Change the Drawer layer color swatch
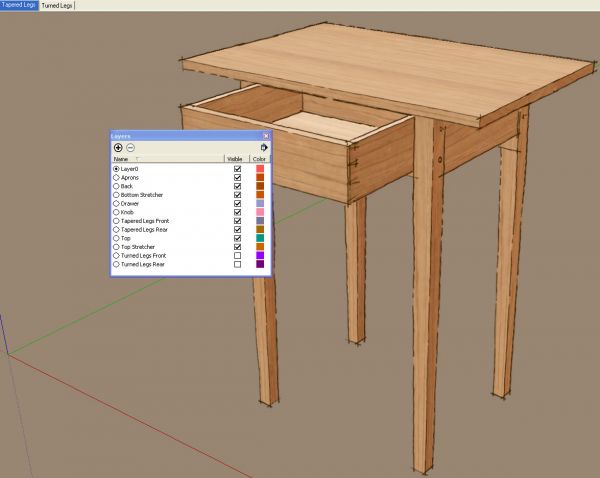 click(x=260, y=204)
